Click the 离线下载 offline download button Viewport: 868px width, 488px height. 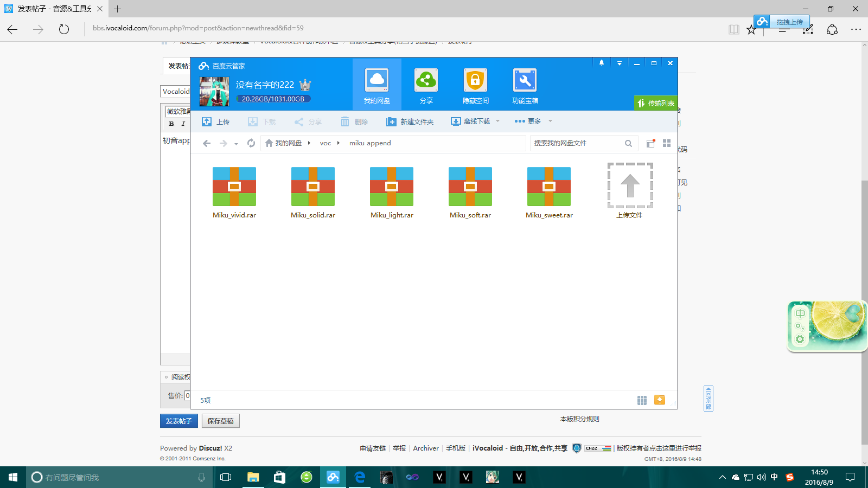tap(470, 121)
